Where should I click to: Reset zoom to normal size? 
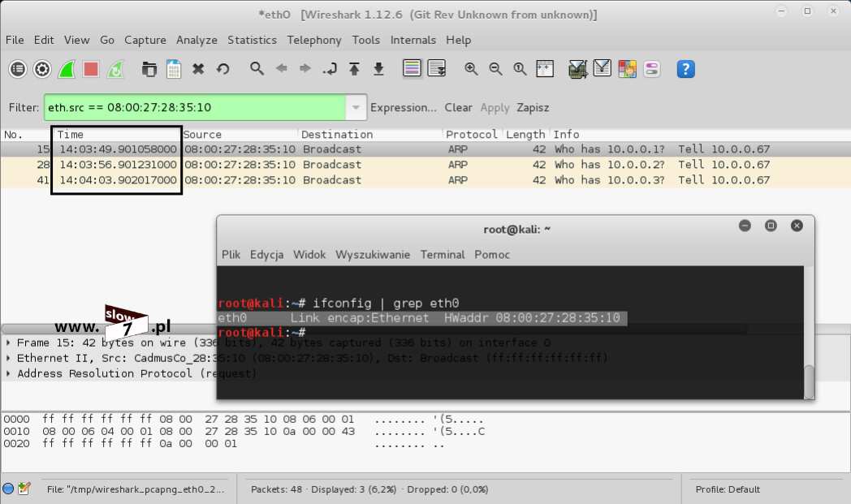(520, 69)
